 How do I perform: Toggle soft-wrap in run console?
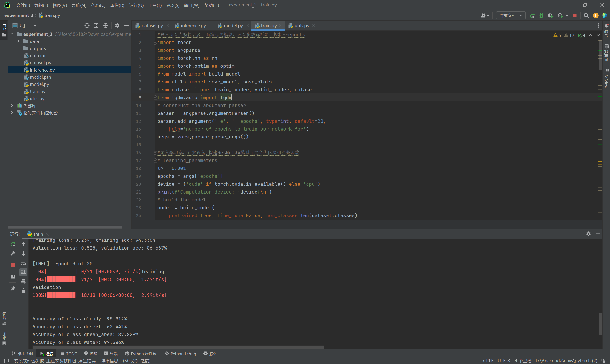pyautogui.click(x=23, y=263)
